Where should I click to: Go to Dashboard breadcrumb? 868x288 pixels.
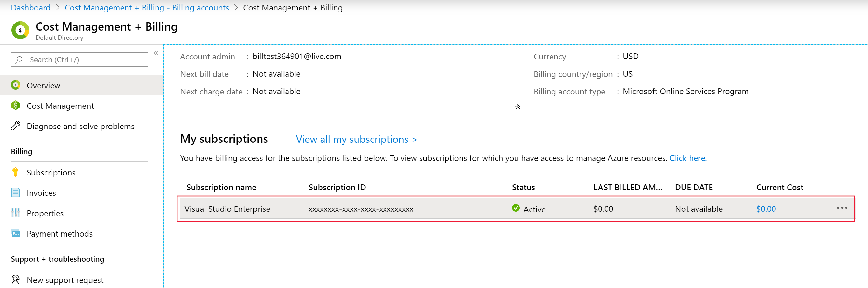(x=31, y=8)
